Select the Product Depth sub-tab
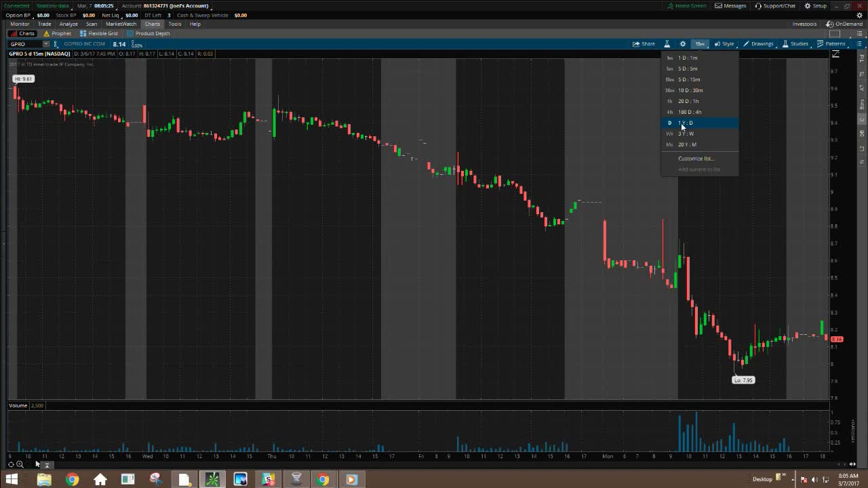Viewport: 868px width, 488px height. click(149, 33)
